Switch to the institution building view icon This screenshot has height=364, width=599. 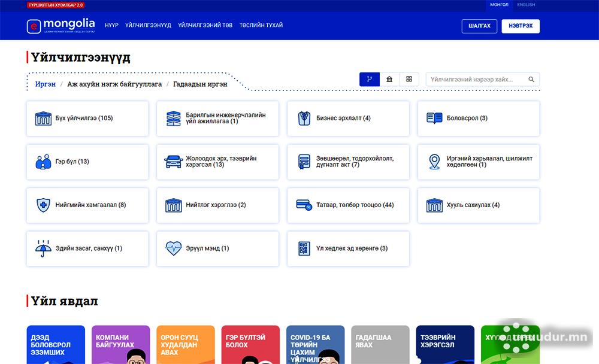(389, 79)
